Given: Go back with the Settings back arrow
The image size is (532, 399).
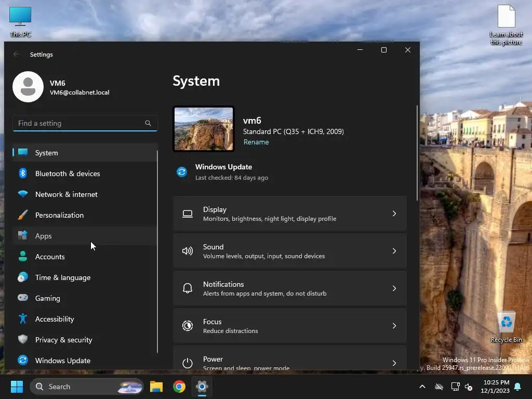Looking at the screenshot, I should [x=16, y=54].
